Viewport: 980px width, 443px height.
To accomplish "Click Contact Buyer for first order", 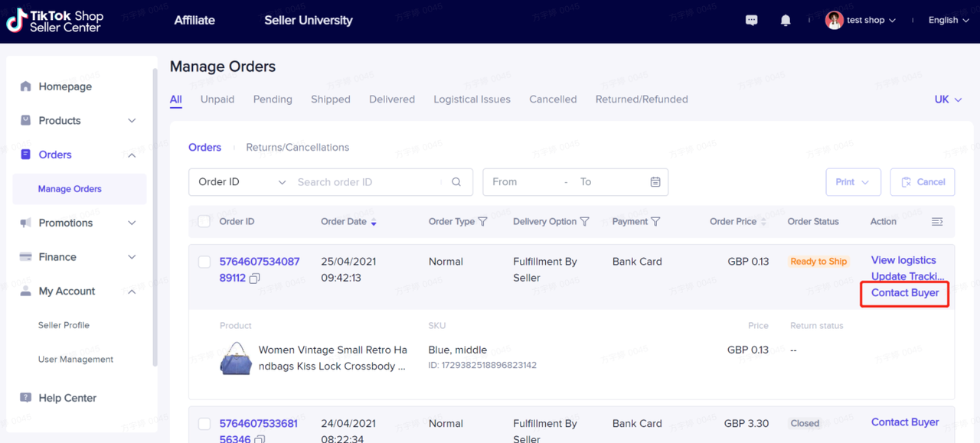I will (905, 293).
